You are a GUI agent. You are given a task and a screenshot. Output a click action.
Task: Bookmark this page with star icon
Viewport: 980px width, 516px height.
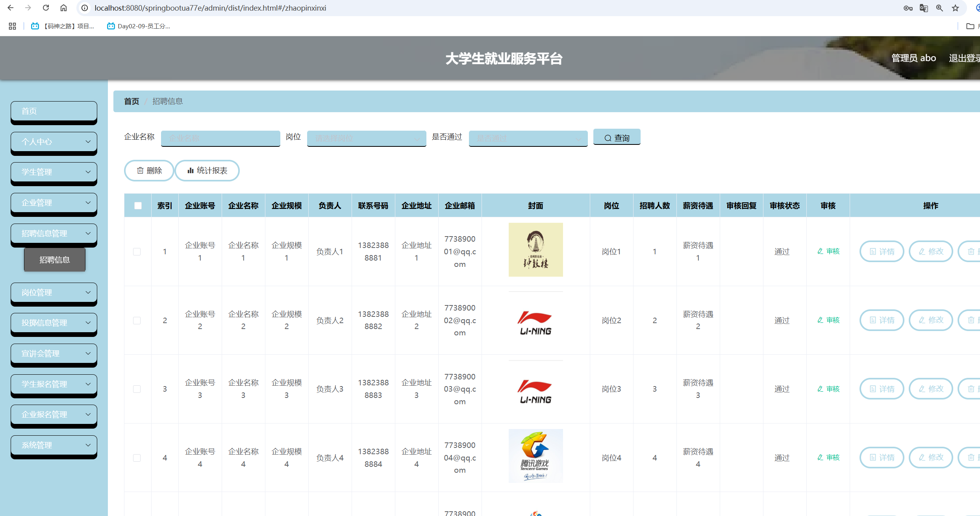point(955,8)
